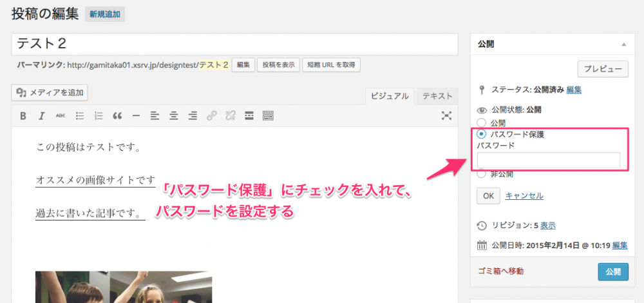
Task: Select the パスワード保護 radio button
Action: (x=481, y=134)
